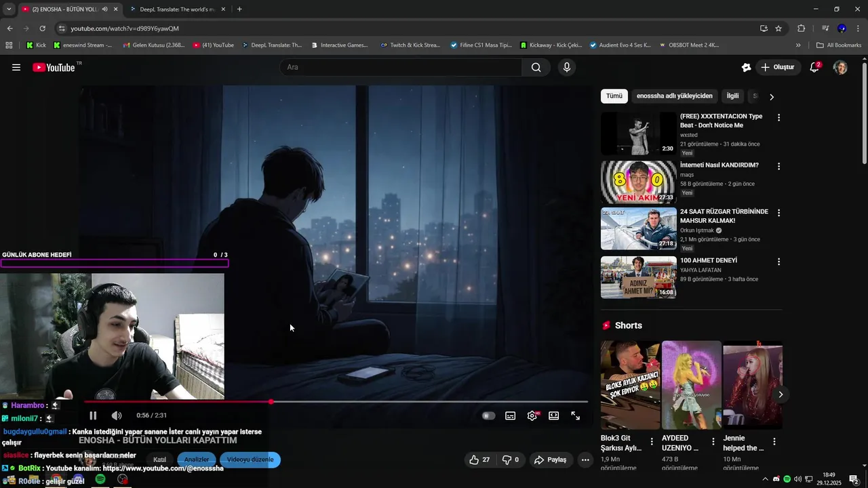Image resolution: width=868 pixels, height=488 pixels.
Task: Mute the ENOSHA tab audio icon
Action: coord(104,9)
